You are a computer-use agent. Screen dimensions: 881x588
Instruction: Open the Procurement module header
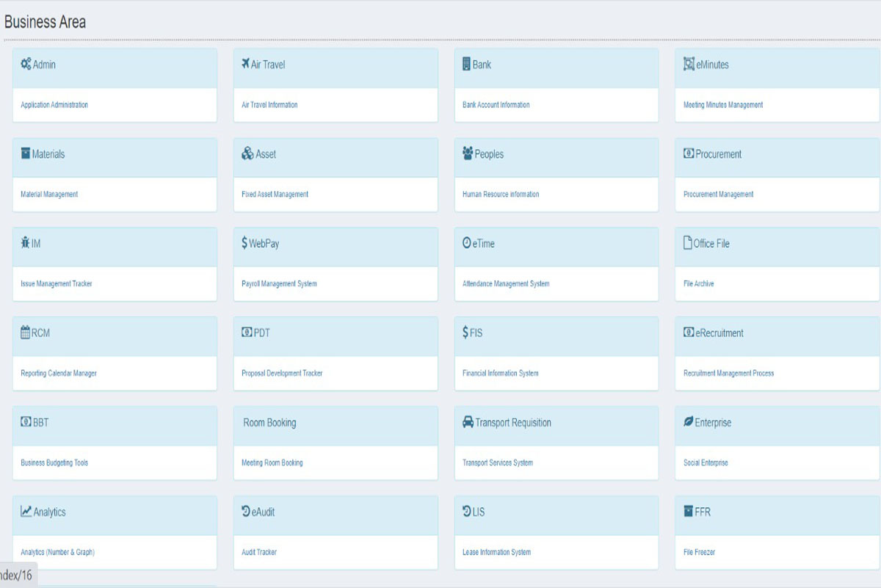pos(718,154)
